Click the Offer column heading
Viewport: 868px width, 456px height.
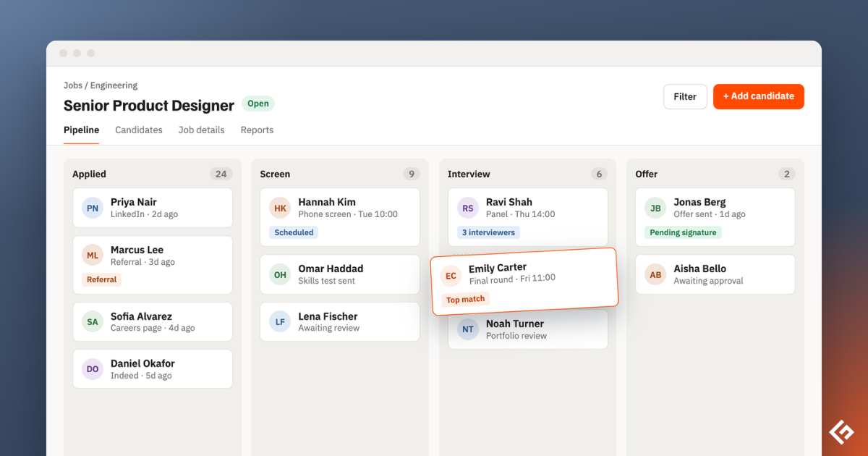point(647,174)
